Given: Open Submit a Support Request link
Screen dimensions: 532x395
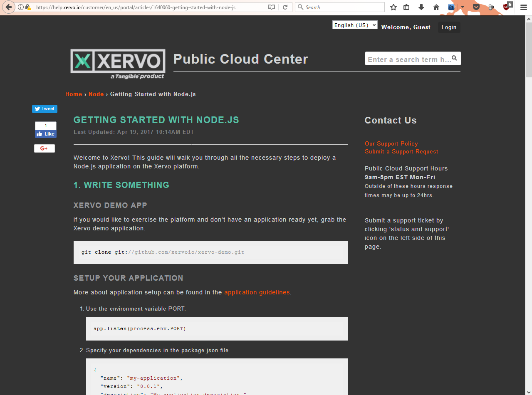Looking at the screenshot, I should coord(401,151).
